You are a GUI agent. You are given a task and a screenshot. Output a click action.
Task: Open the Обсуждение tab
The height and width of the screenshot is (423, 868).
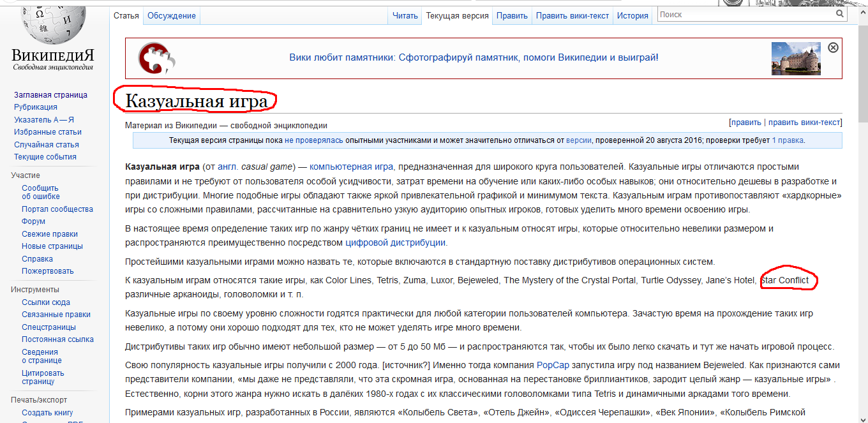[x=172, y=16]
